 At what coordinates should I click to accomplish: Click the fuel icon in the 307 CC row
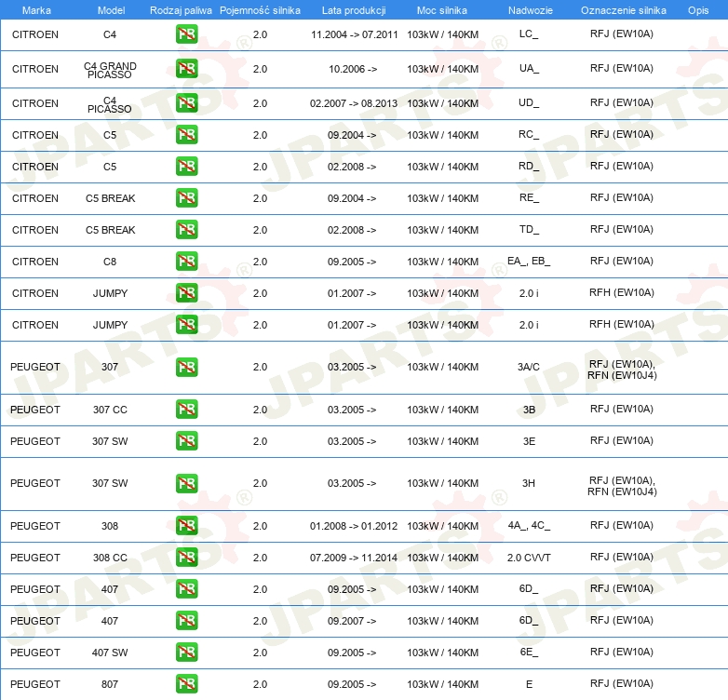coord(186,409)
